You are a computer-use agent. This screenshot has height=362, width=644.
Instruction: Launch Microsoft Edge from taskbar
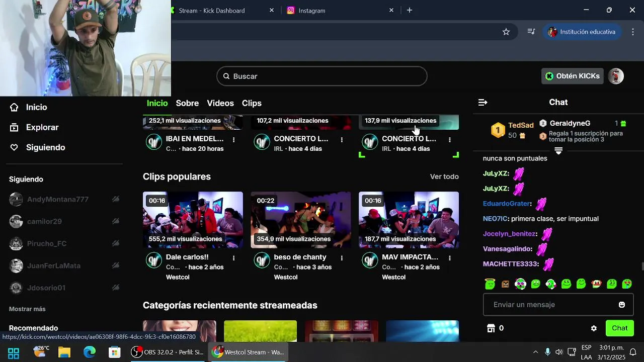90,352
